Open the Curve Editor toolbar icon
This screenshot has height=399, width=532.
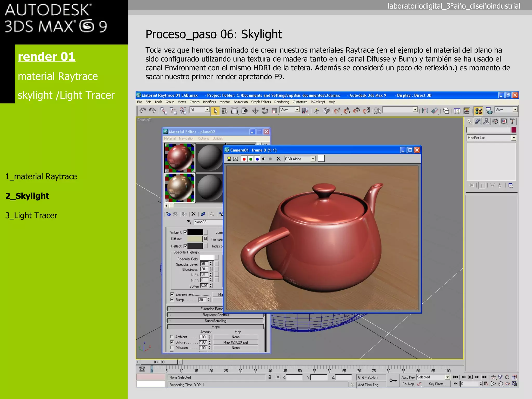(x=457, y=111)
